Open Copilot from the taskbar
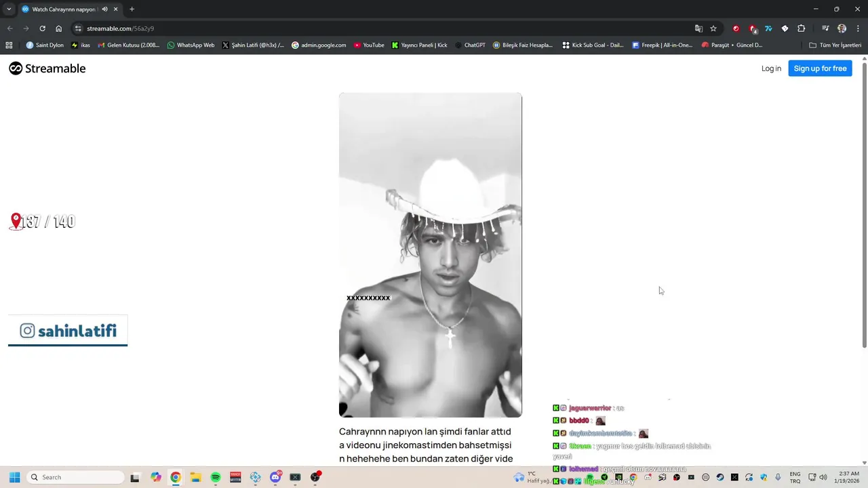 pos(156,477)
